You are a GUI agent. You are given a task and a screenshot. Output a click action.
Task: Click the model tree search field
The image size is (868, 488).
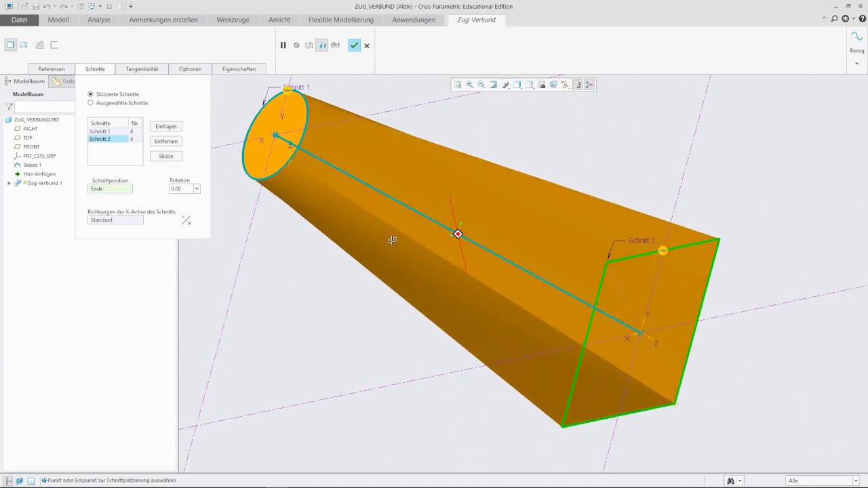tap(45, 107)
